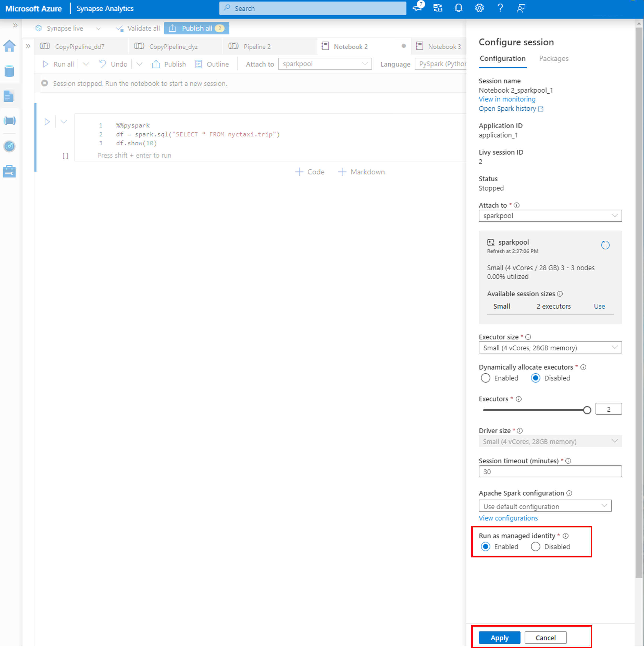
Task: Click the Data sidebar icon
Action: tap(11, 70)
